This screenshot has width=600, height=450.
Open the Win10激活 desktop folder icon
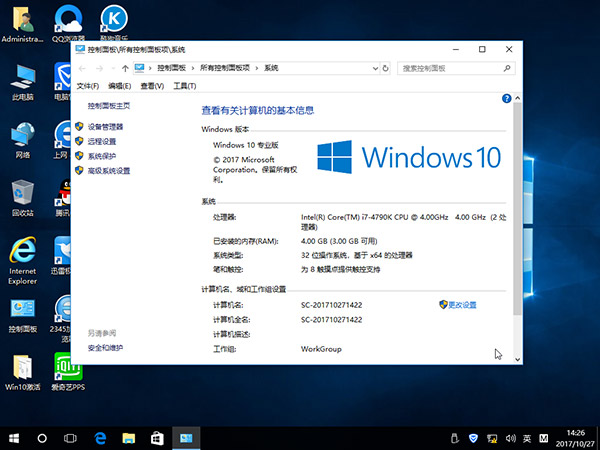point(22,368)
